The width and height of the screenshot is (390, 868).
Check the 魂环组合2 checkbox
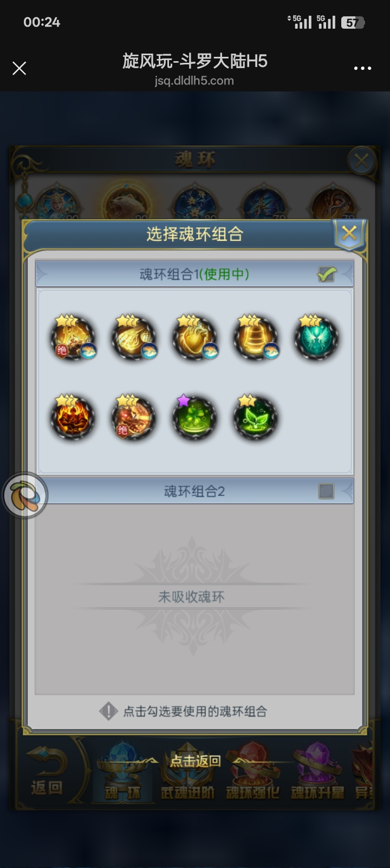tap(326, 491)
